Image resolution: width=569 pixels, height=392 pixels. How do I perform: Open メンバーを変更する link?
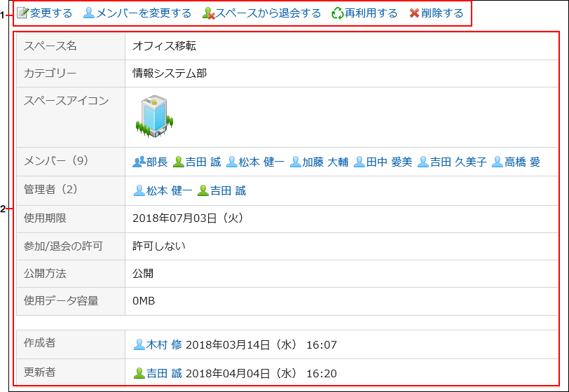click(x=144, y=13)
